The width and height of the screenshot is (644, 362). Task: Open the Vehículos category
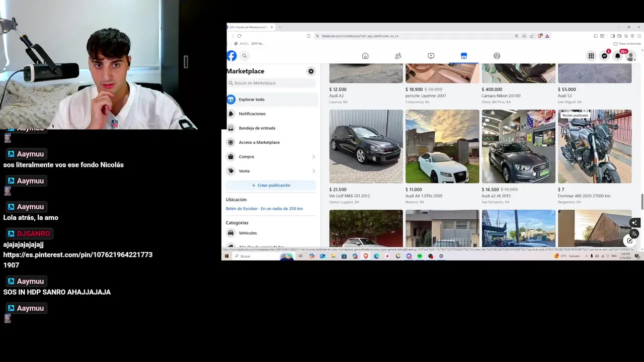pos(272,233)
